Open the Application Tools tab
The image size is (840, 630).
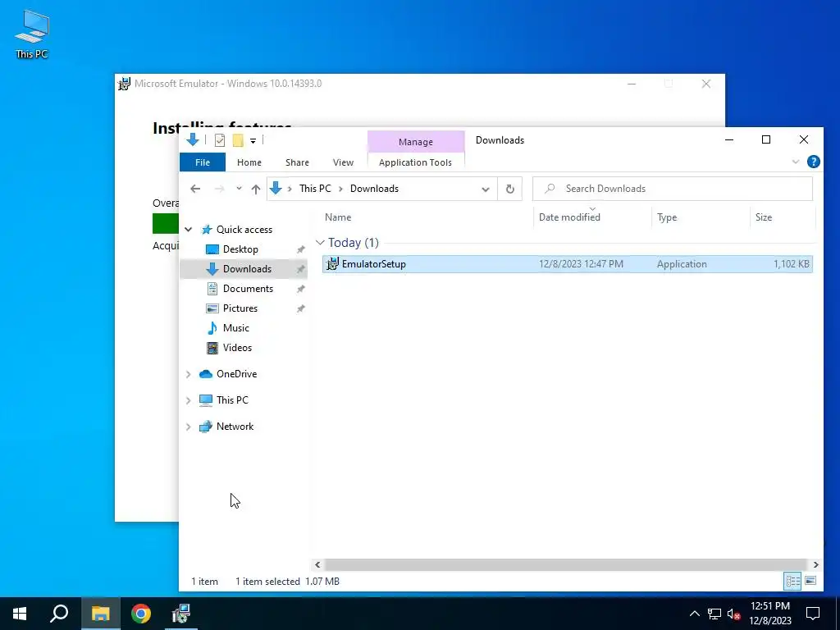(415, 162)
